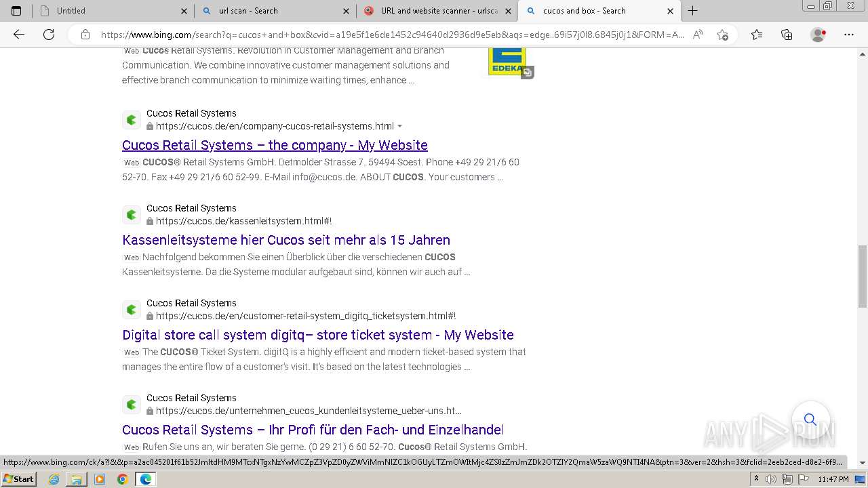Open Kassenleitsysteme hier Cucos result link
Screen dimensions: 868x488
pos(286,240)
